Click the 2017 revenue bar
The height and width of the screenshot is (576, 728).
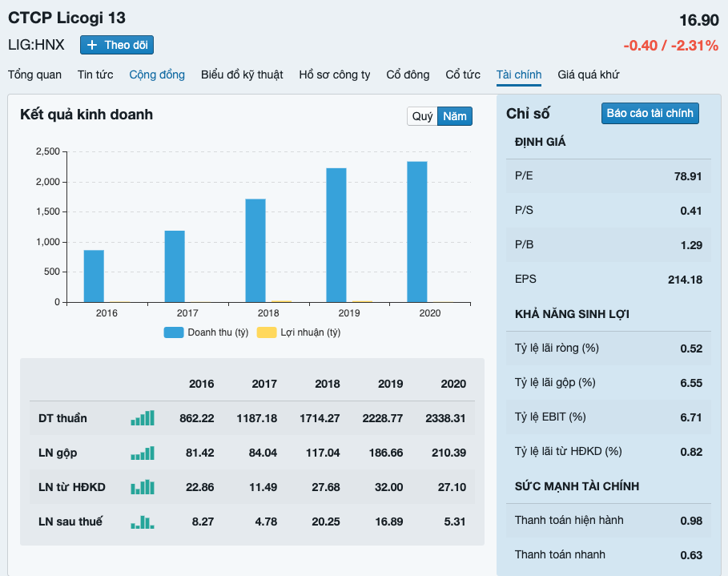point(175,267)
